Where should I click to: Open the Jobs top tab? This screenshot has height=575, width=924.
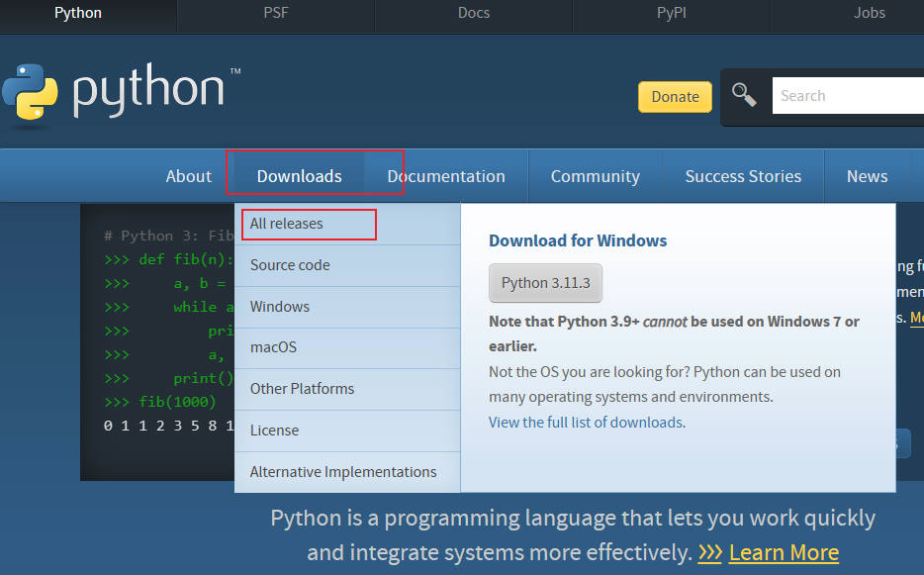tap(870, 13)
